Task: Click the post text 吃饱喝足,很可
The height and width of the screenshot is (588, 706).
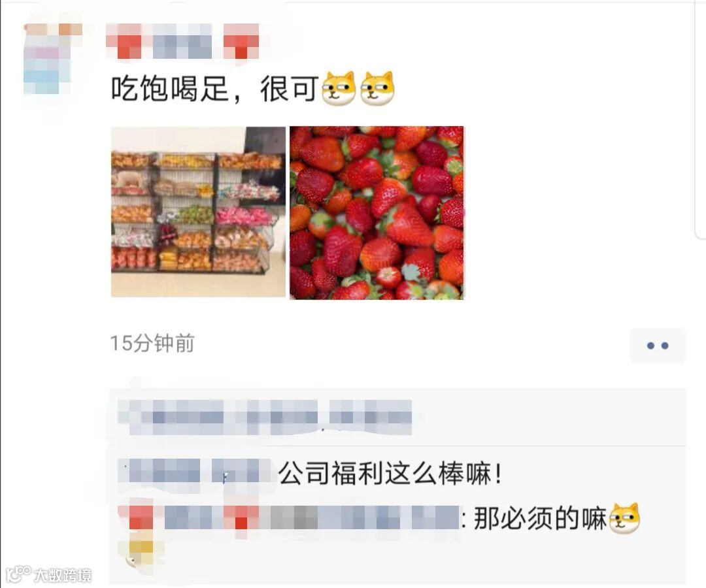Action: [x=215, y=88]
